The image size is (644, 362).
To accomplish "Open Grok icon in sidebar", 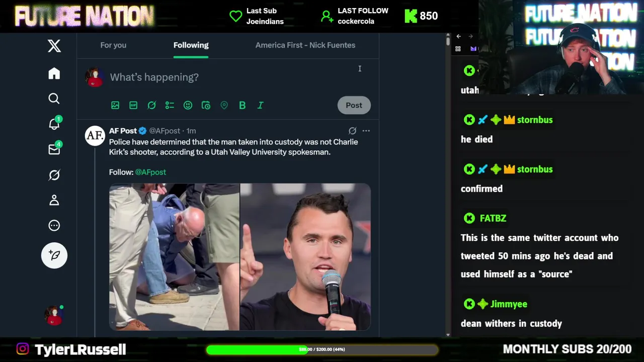I will click(x=54, y=175).
